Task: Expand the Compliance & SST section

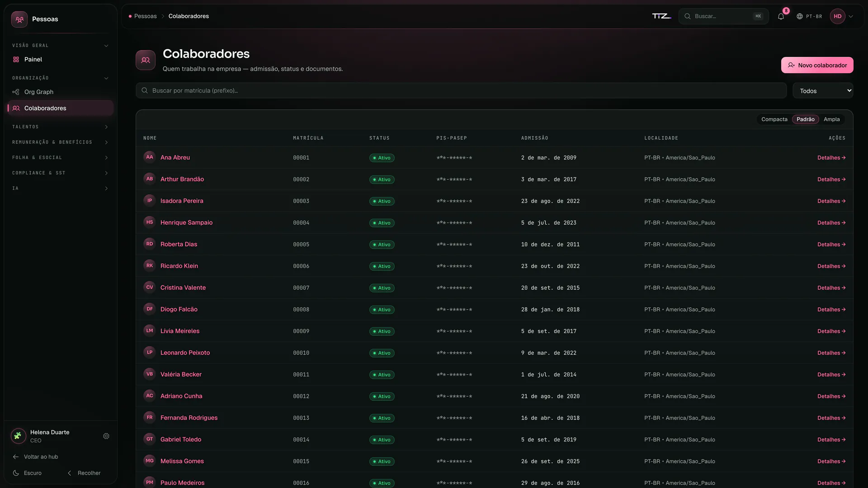Action: pos(61,173)
